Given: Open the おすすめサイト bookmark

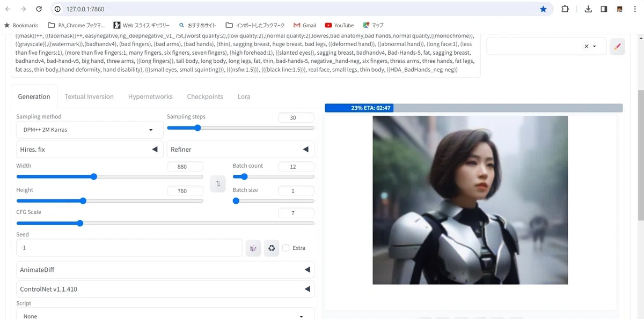Looking at the screenshot, I should (197, 25).
